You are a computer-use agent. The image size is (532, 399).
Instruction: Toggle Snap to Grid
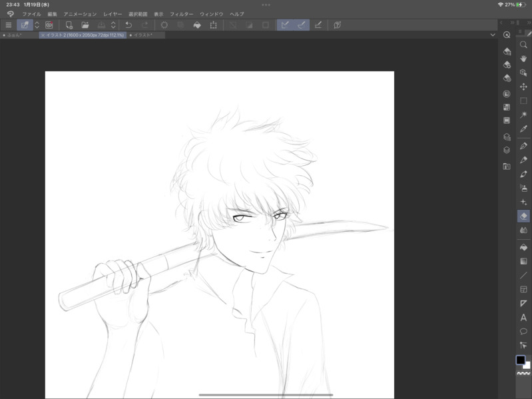(318, 25)
